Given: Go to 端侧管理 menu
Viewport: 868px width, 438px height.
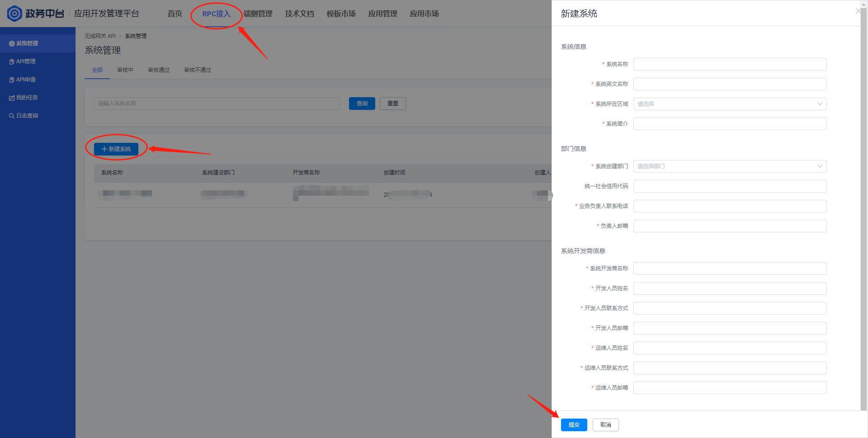Looking at the screenshot, I should pyautogui.click(x=258, y=14).
